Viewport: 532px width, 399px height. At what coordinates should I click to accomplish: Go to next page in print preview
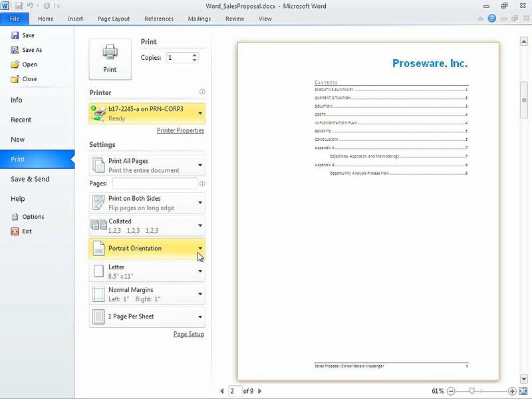[x=260, y=391]
